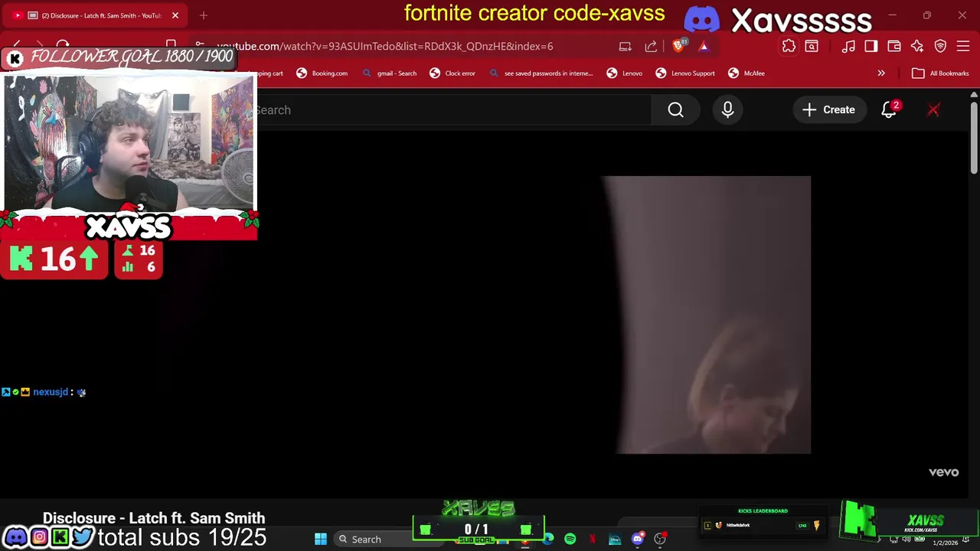Open the Extensions puzzle-piece icon
This screenshot has height=551, width=980.
(x=789, y=46)
